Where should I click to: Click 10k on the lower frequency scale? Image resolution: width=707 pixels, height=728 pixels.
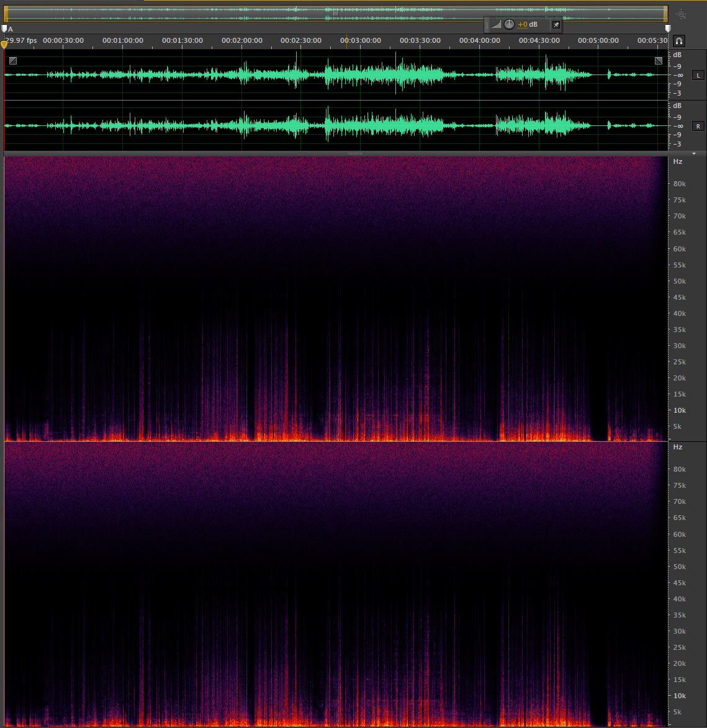click(x=680, y=696)
